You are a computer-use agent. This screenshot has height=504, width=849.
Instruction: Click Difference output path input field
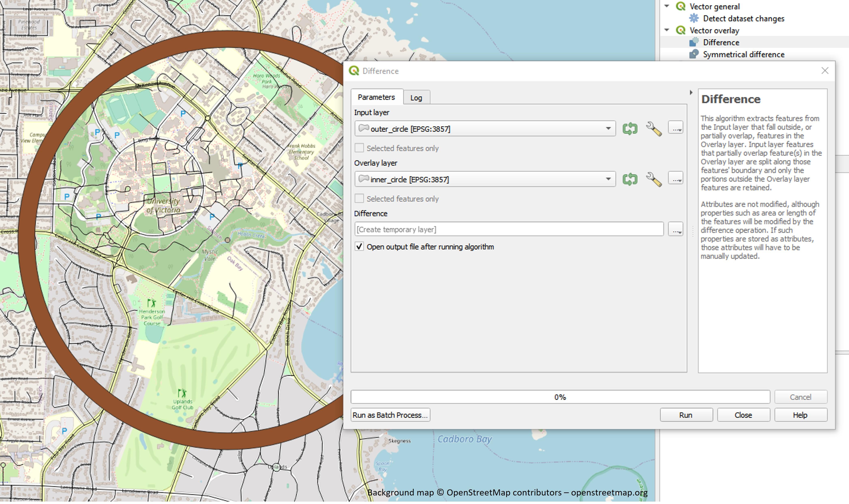click(x=509, y=230)
